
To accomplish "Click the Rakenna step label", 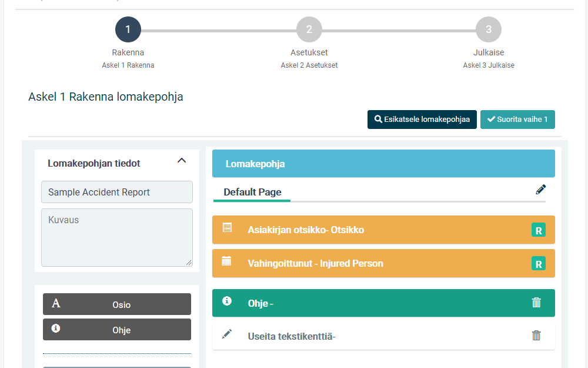I will click(128, 52).
